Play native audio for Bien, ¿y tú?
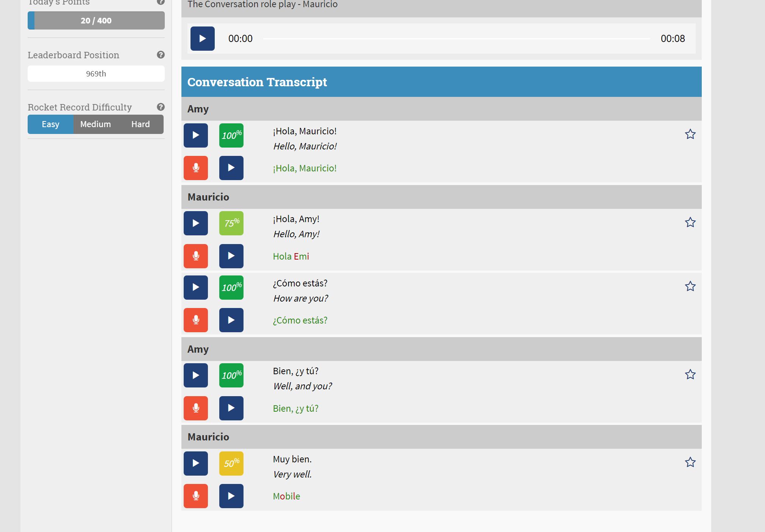The height and width of the screenshot is (532, 765). (196, 375)
